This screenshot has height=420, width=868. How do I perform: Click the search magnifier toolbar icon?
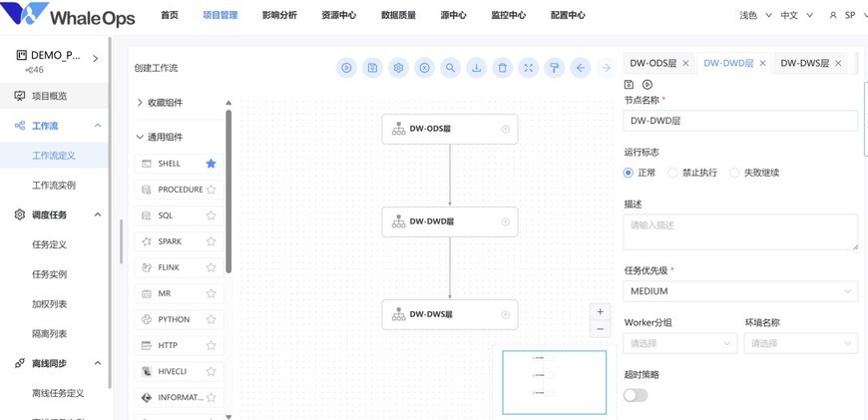pyautogui.click(x=451, y=68)
